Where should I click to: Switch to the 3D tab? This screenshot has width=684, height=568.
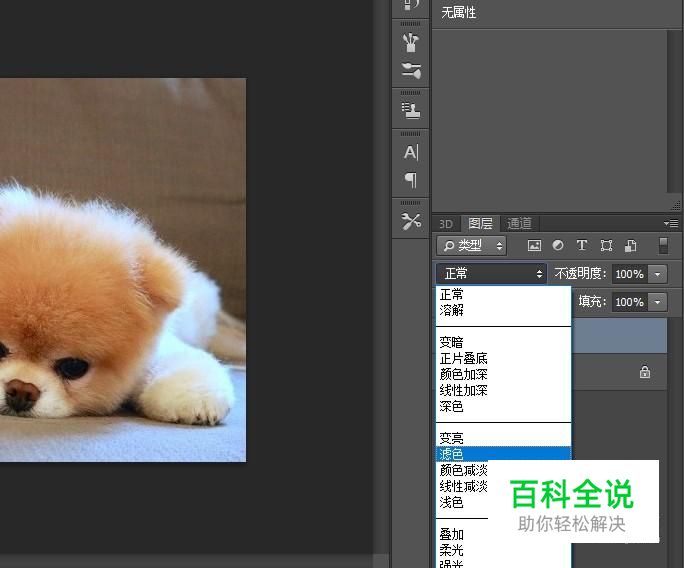tap(446, 223)
